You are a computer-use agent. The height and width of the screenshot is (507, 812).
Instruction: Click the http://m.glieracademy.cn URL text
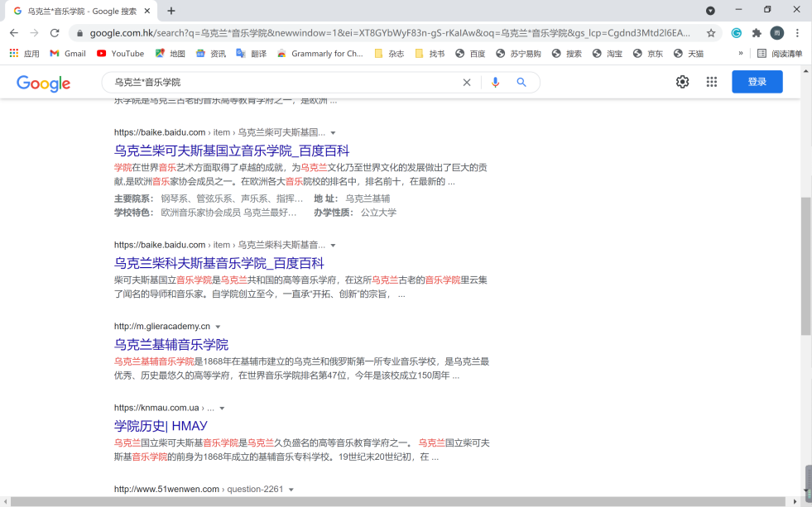[x=162, y=327]
